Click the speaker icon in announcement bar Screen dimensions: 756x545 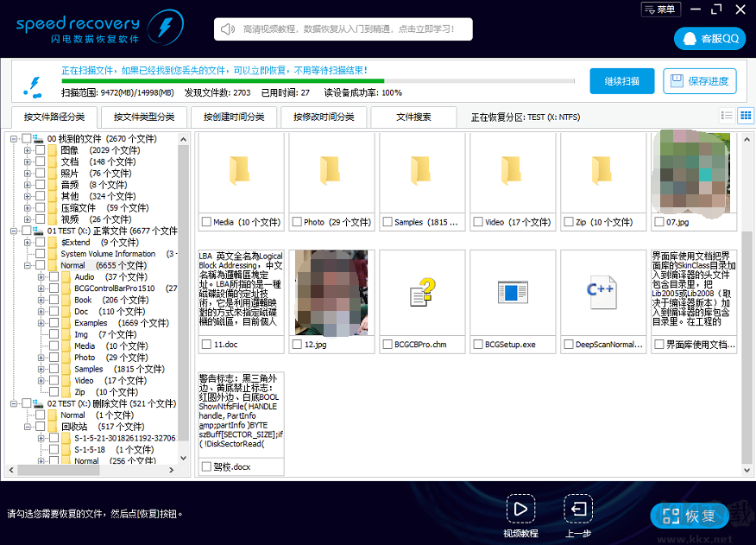pos(229,29)
